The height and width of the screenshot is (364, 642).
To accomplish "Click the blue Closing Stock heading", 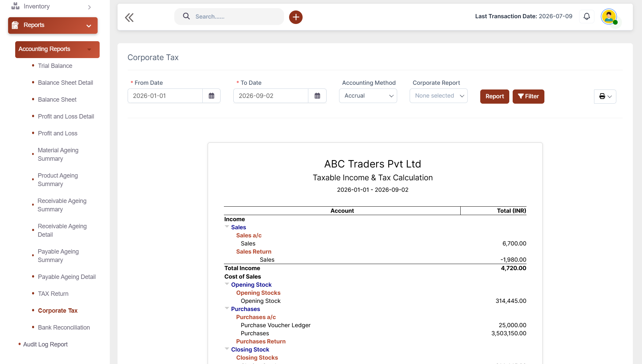I will tap(250, 349).
